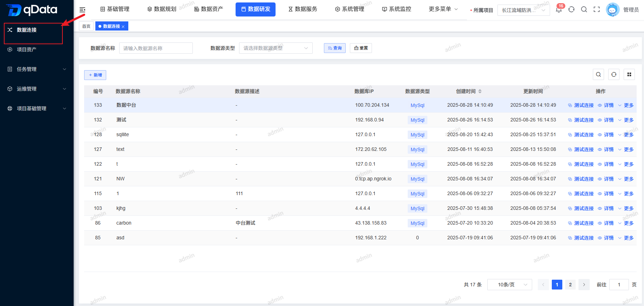
Task: Click the 新增 button
Action: pos(95,75)
